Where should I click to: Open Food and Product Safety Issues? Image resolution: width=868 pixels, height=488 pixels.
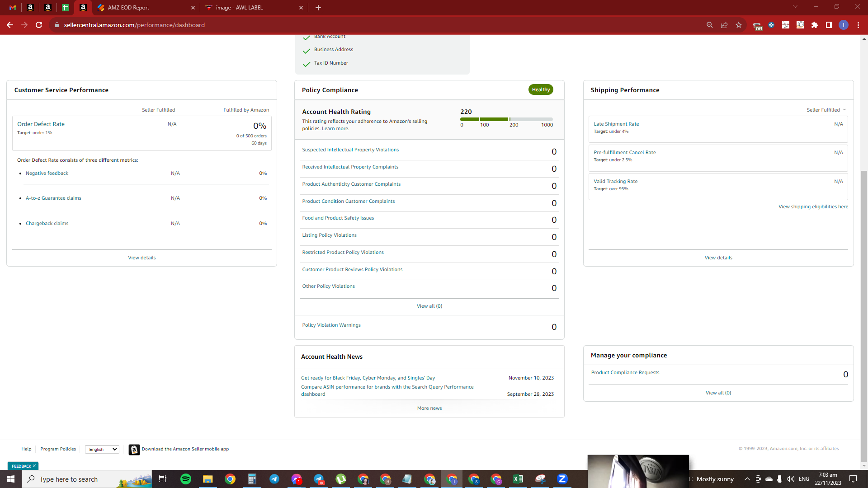pyautogui.click(x=338, y=218)
